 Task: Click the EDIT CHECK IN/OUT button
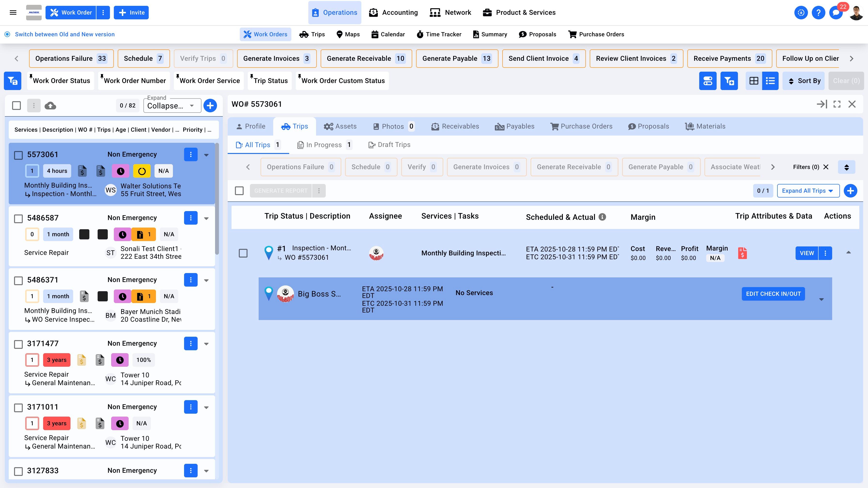pos(773,294)
